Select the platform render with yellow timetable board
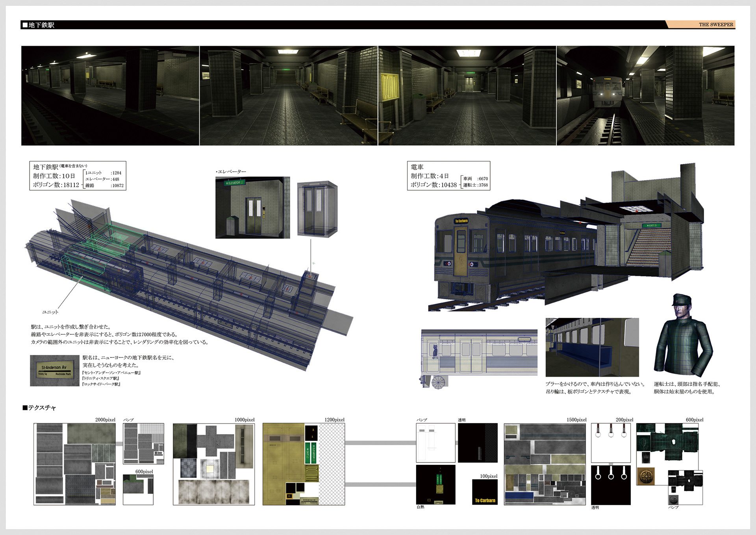Screen dimensions: 756x535 coord(467,96)
